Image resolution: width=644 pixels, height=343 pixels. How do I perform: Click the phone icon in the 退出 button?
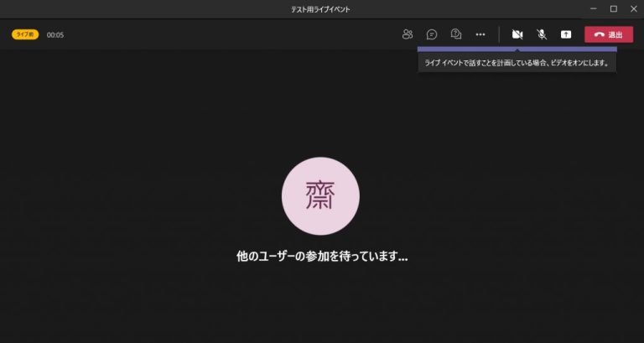599,34
